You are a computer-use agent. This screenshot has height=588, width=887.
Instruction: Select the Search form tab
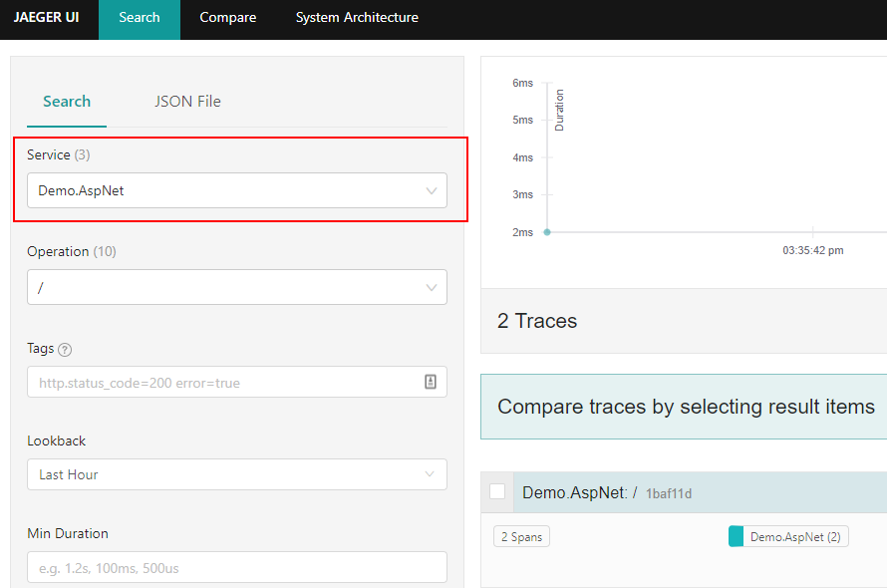point(67,102)
